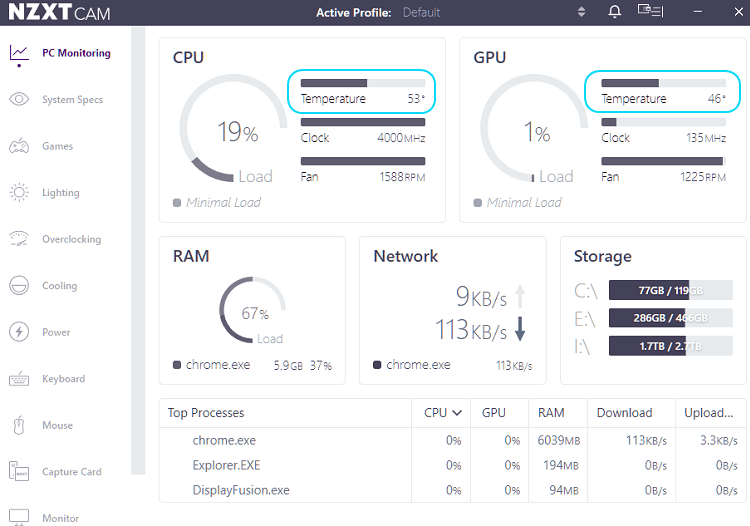
Task: Select chrome.exe row in Top Processes
Action: pyautogui.click(x=452, y=440)
